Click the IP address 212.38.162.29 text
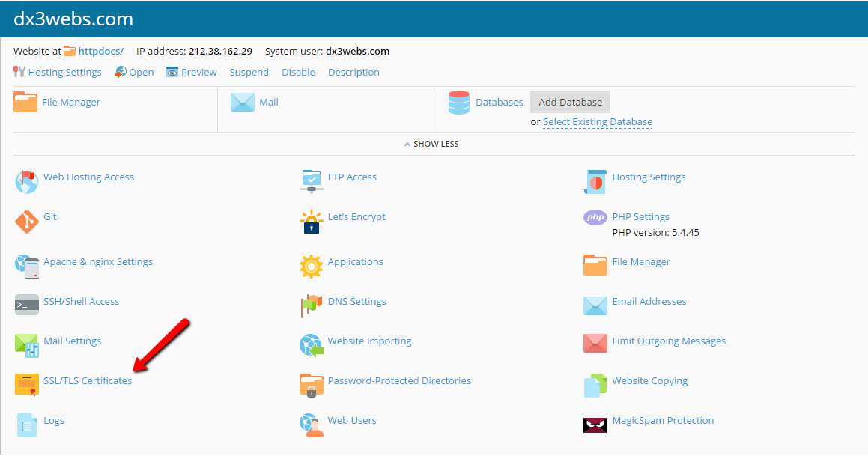The image size is (868, 456). [x=220, y=52]
